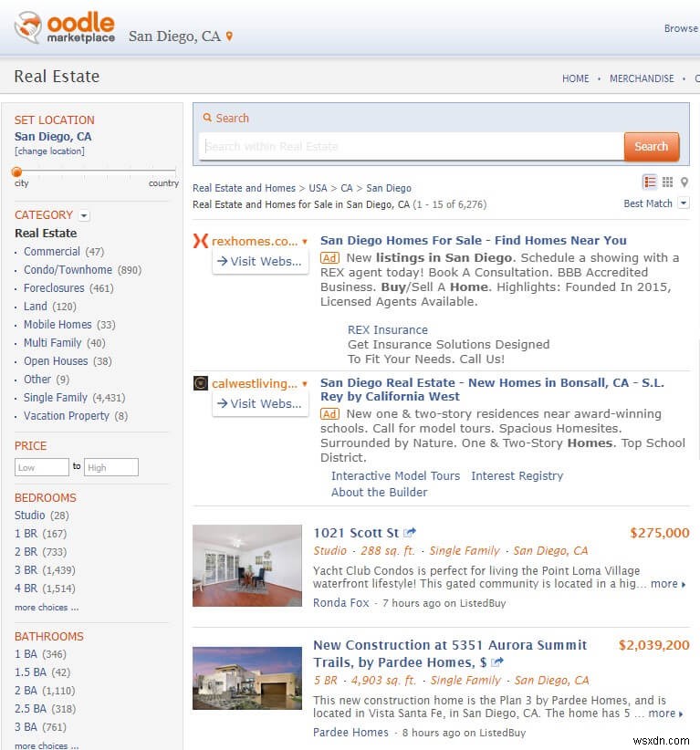Screen dimensions: 700x750
Task: Click the Oodle marketplace logo
Action: 65,27
